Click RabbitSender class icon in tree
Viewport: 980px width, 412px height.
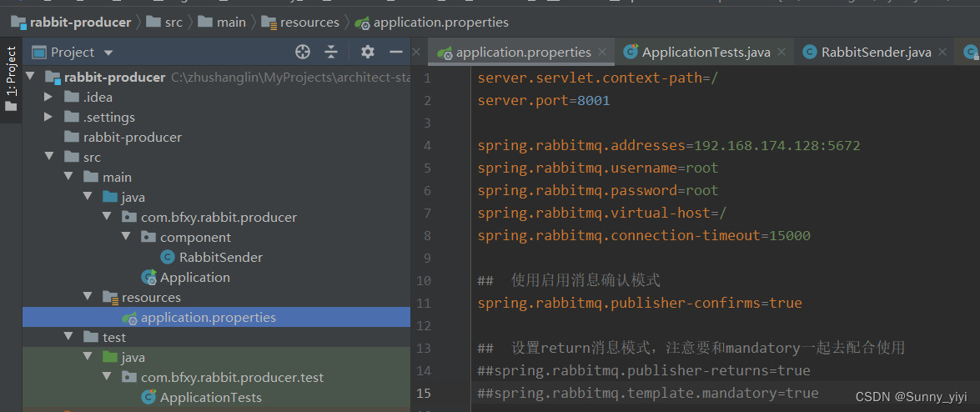(x=168, y=257)
